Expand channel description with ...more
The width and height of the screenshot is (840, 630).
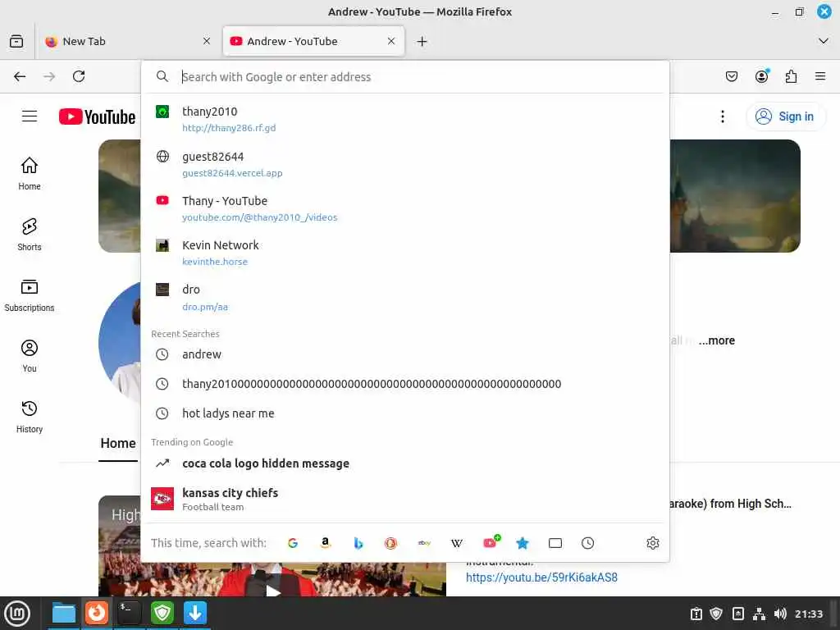pyautogui.click(x=716, y=340)
